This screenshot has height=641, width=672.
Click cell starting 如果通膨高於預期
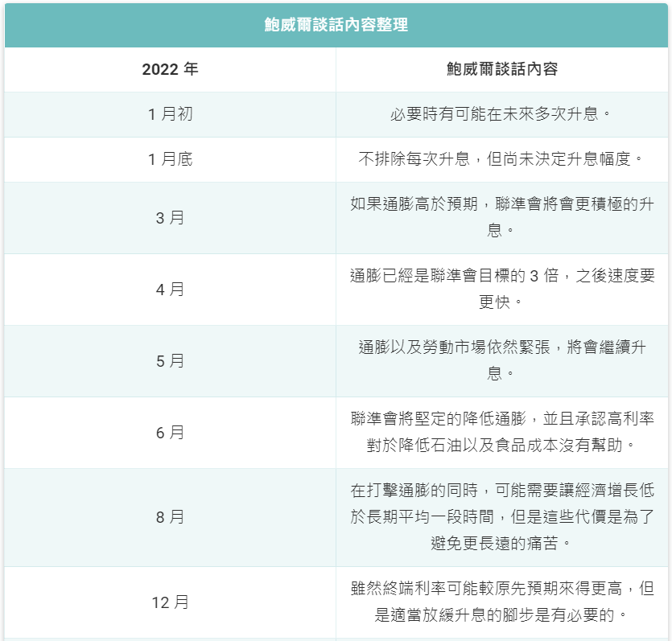502,218
